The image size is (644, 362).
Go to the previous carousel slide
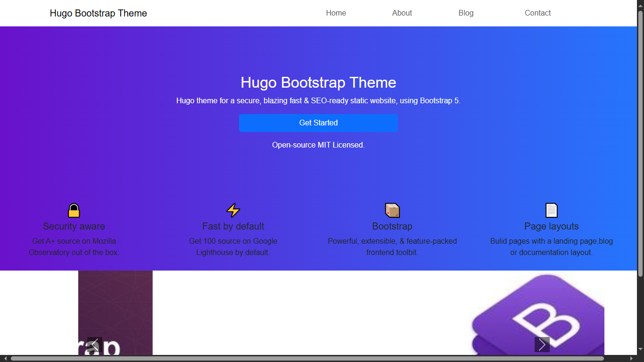pyautogui.click(x=95, y=345)
